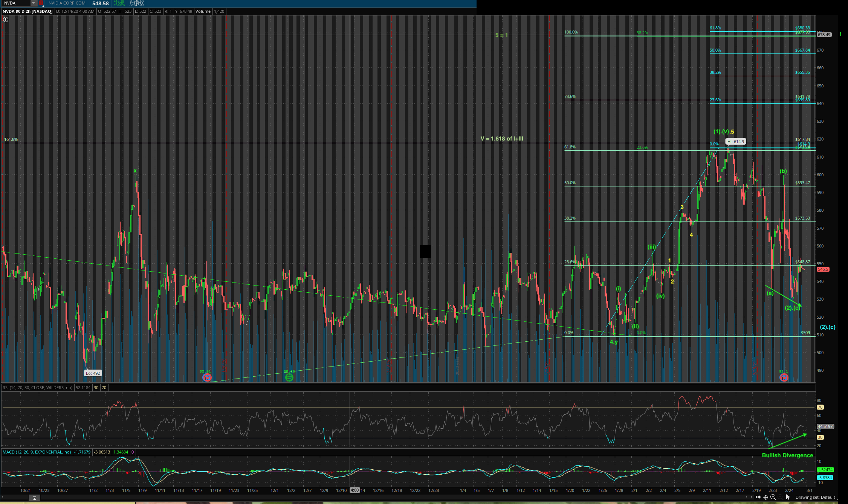Click the red clipboard link icon

point(41,3)
